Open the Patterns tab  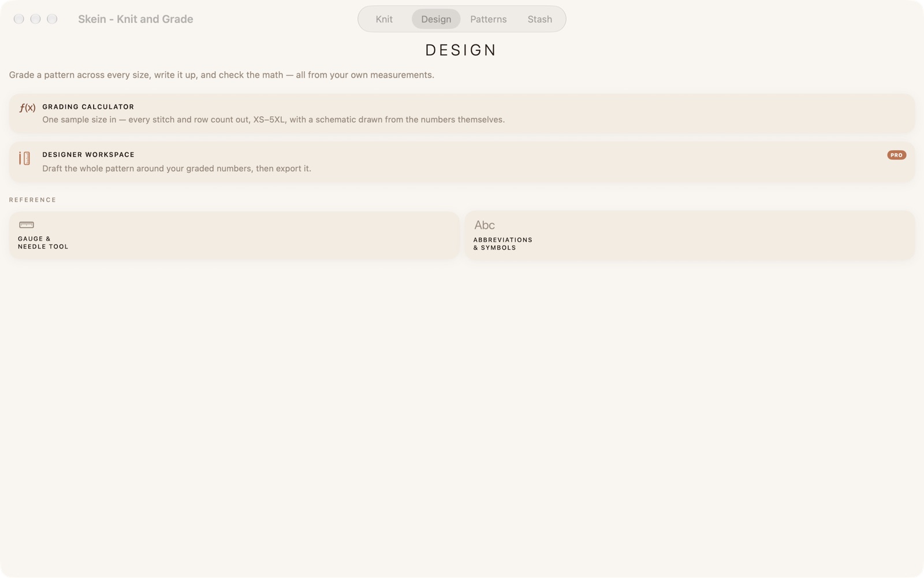[x=488, y=19]
